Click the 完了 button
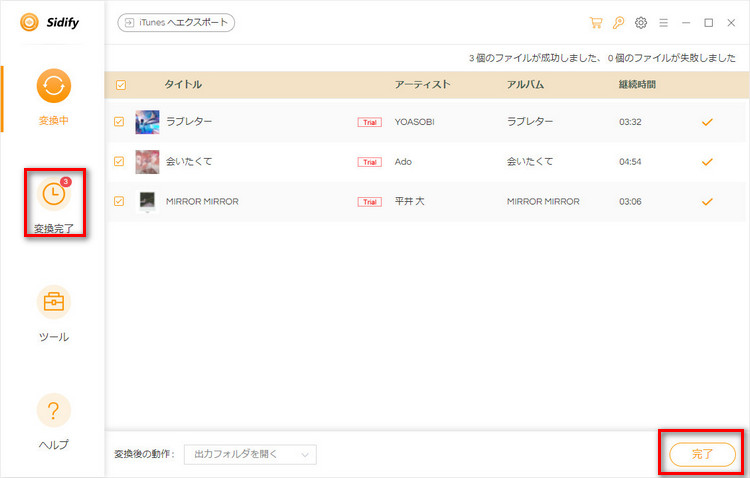The height and width of the screenshot is (478, 750). (702, 454)
